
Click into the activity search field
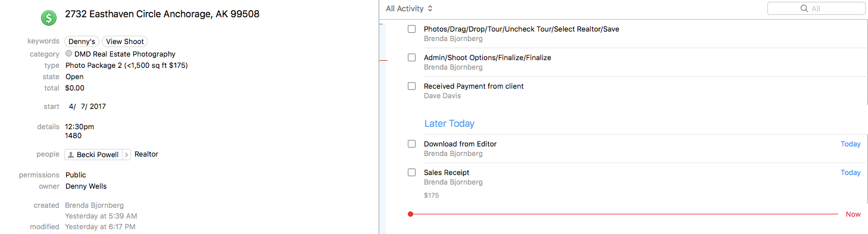pyautogui.click(x=816, y=8)
